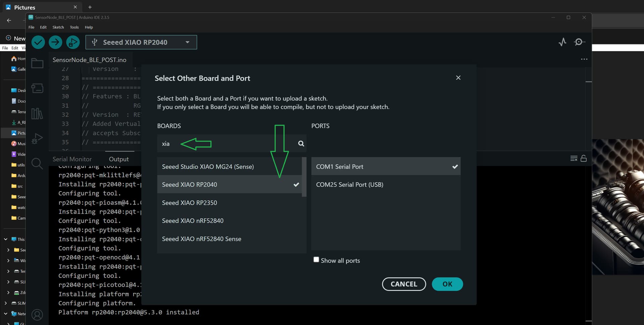Toggle word wrap icon in output panel
Viewport: 644px width, 325px height.
coord(574,158)
